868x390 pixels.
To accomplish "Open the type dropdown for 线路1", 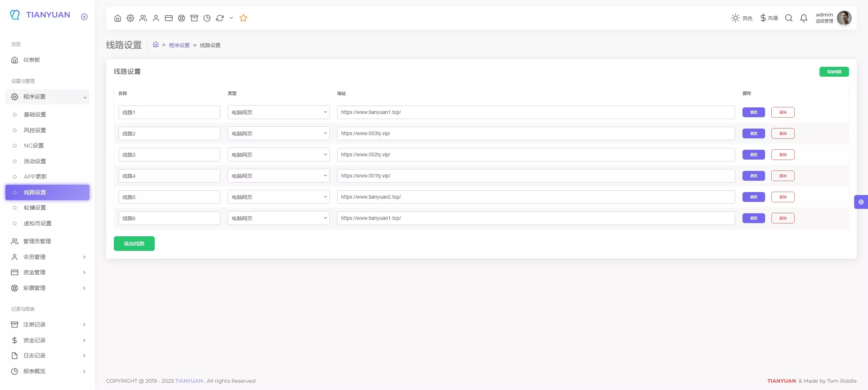I will [x=278, y=112].
